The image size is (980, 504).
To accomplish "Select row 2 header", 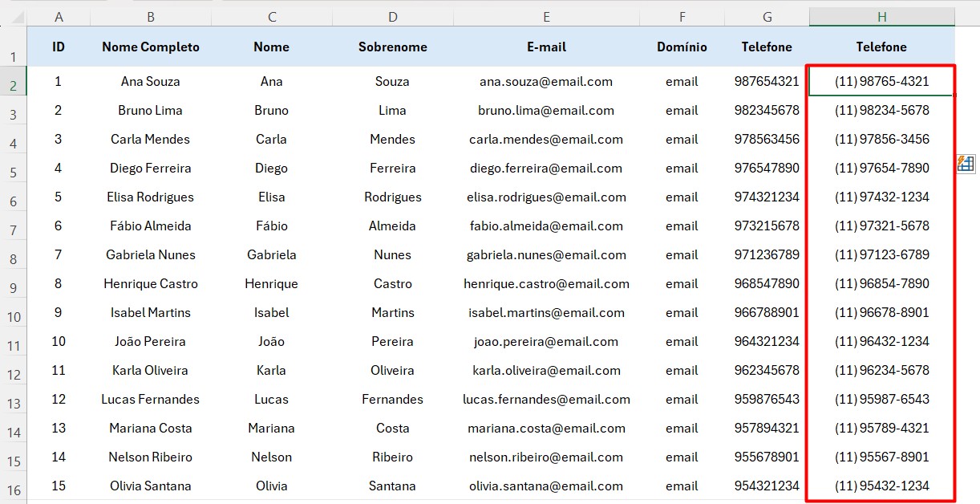I will coord(13,81).
